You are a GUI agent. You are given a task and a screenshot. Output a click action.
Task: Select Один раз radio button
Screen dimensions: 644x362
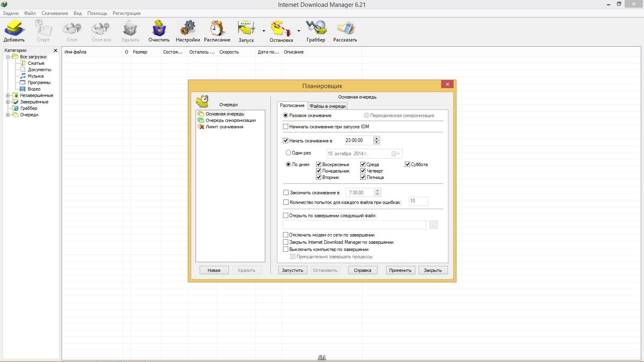288,153
